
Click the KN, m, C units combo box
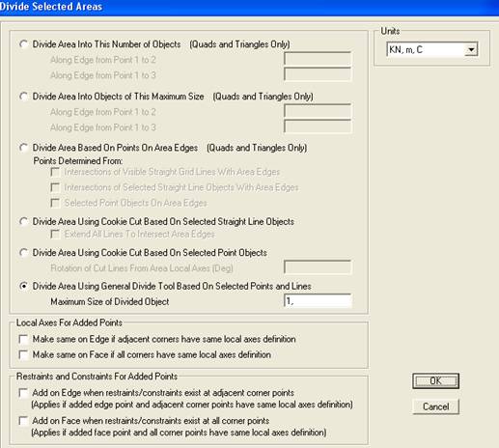432,50
